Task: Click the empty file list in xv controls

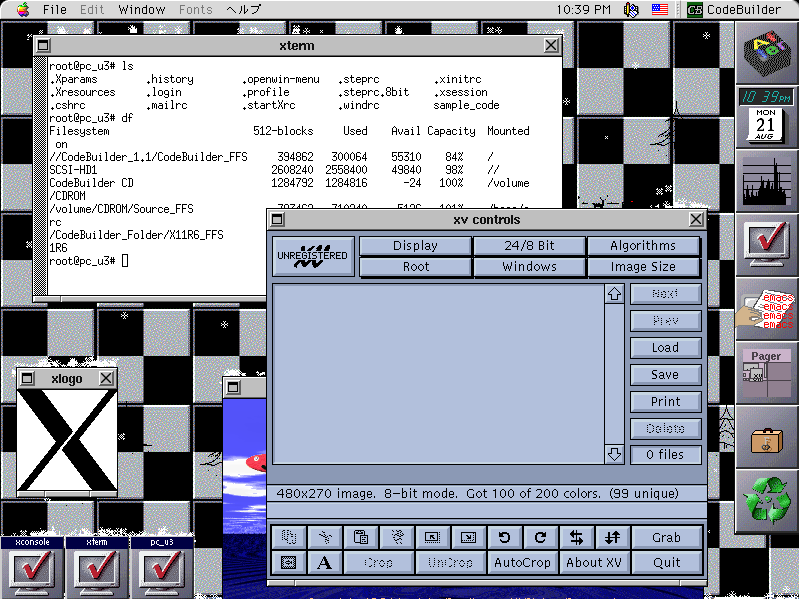Action: click(x=438, y=374)
